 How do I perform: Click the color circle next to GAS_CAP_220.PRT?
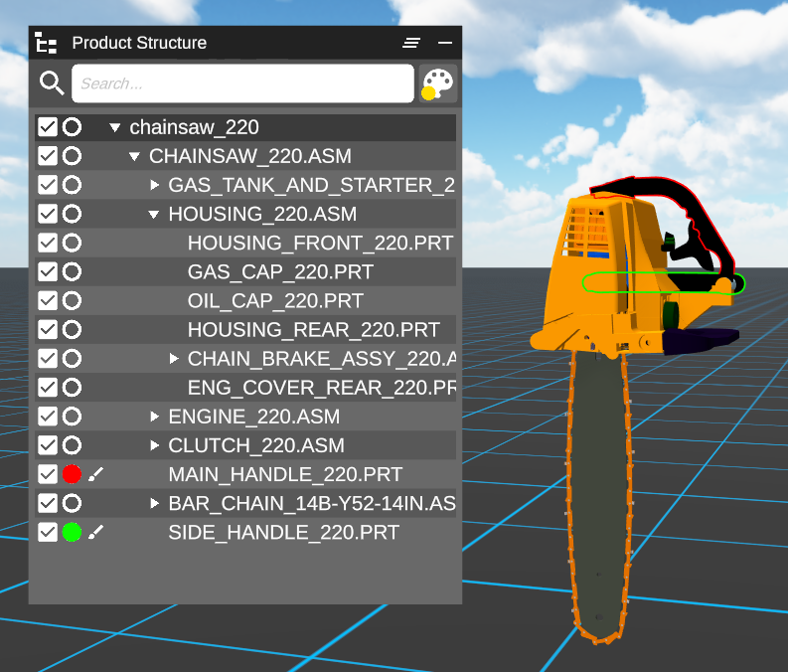click(72, 271)
